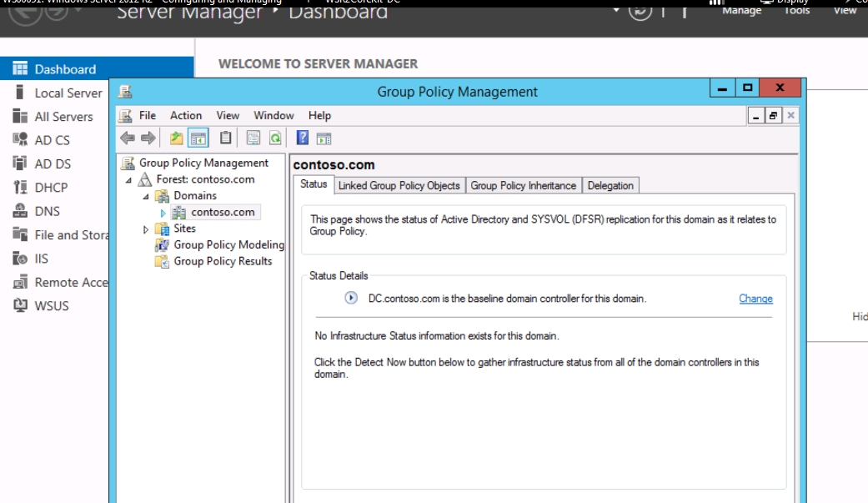Click the Back arrow in the toolbar
The width and height of the screenshot is (868, 503).
click(x=127, y=138)
